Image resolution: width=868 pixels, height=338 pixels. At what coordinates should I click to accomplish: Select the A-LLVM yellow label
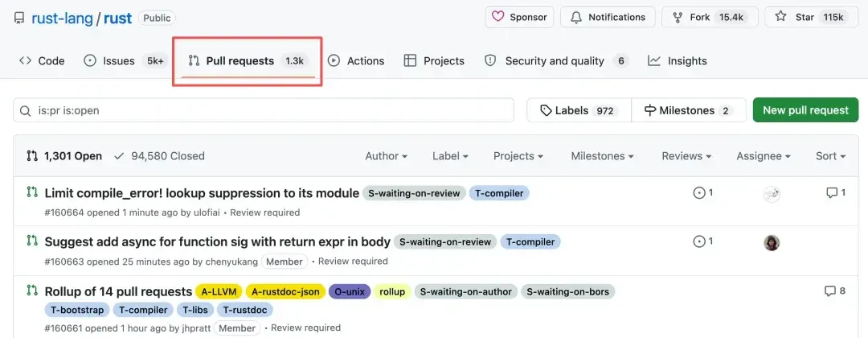click(219, 291)
